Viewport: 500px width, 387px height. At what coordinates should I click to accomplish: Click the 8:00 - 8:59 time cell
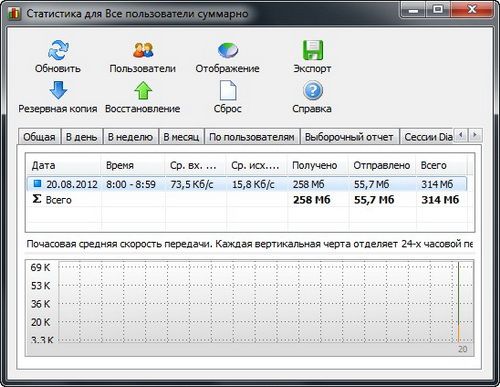131,184
